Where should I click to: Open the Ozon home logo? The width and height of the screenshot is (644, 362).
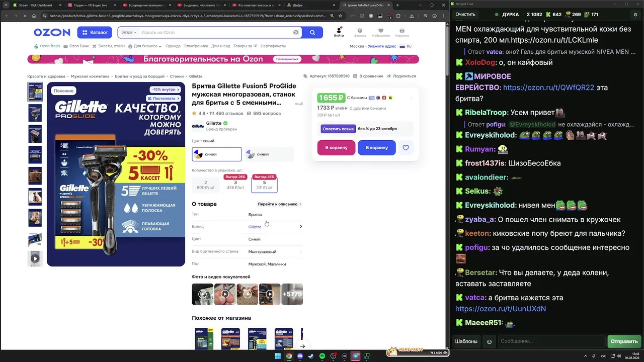coord(52,32)
